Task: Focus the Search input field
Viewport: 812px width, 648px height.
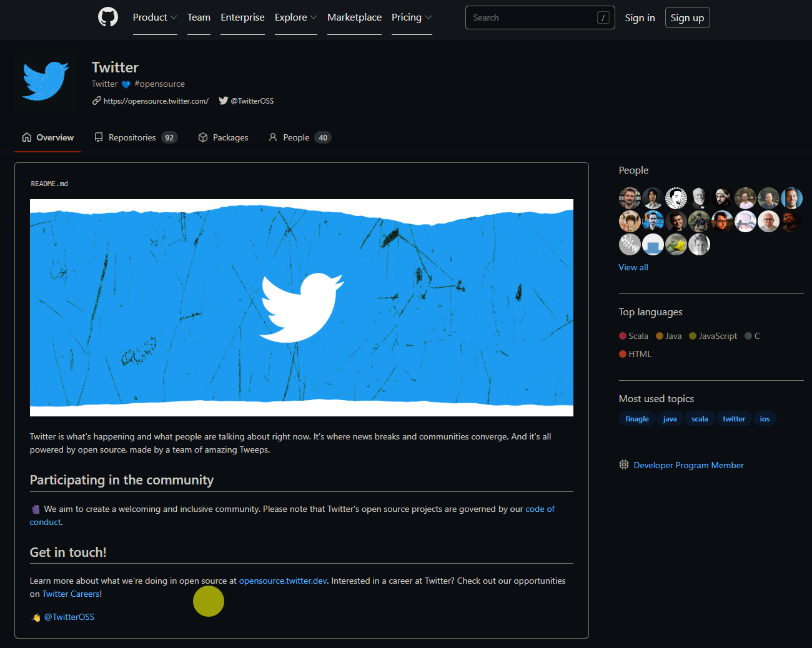Action: [540, 17]
